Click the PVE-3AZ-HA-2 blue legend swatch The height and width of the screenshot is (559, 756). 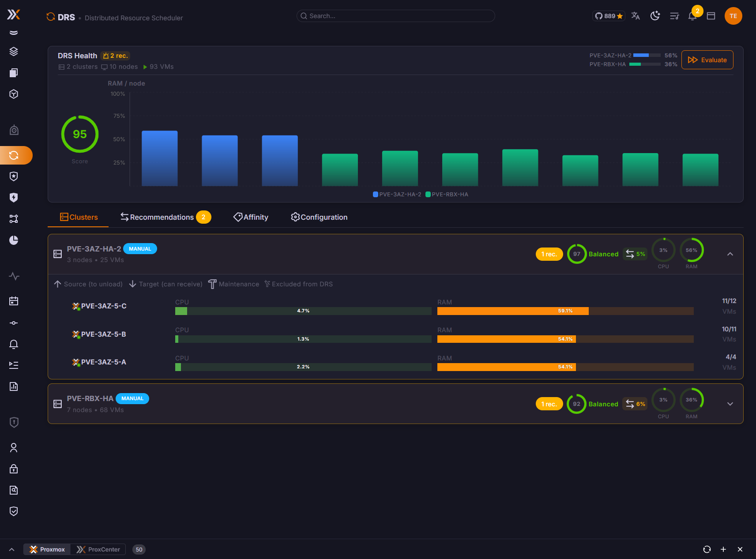pos(376,194)
